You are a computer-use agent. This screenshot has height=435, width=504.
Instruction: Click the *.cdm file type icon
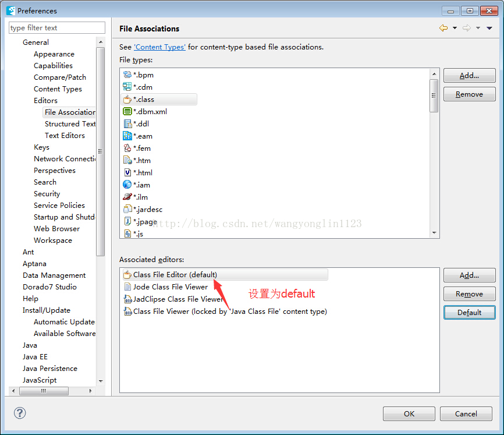click(x=127, y=87)
